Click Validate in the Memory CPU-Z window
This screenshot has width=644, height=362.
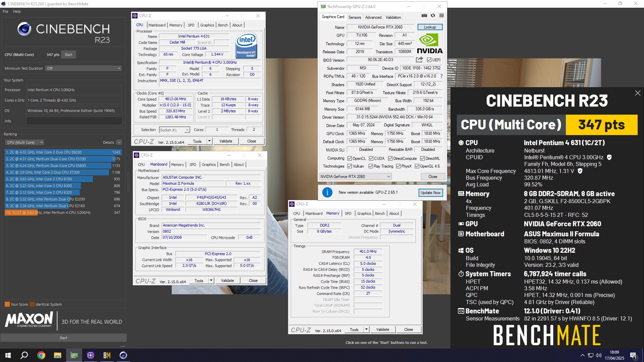tap(383, 329)
